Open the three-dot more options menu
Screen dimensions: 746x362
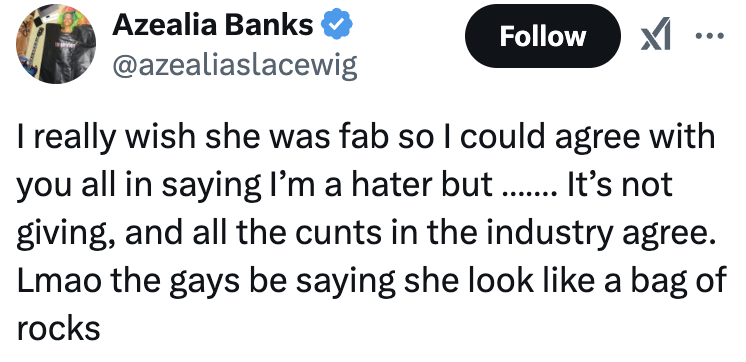(x=710, y=35)
